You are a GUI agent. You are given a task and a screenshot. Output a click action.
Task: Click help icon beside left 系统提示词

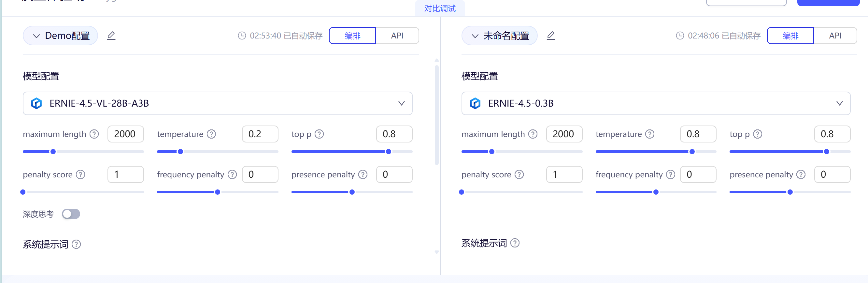(77, 244)
